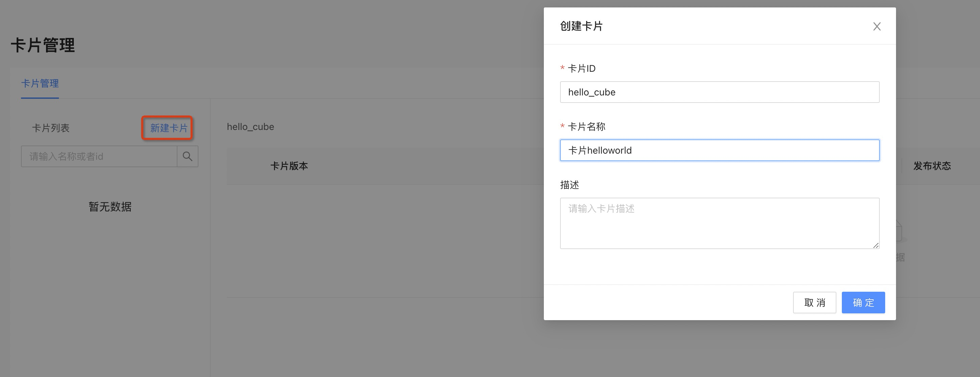Click the 卡片版本 column header
Image resolution: width=980 pixels, height=377 pixels.
(289, 166)
